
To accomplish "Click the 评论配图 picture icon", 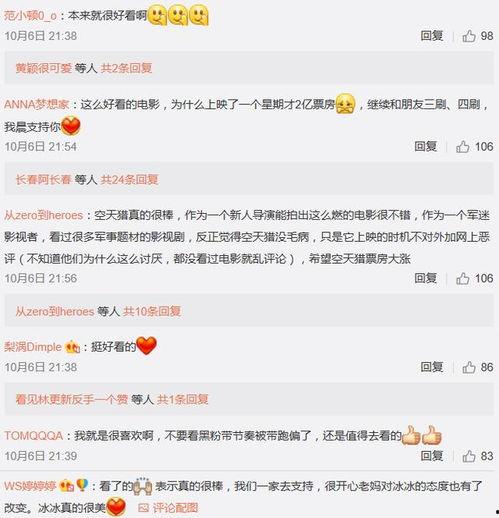I will pos(143,508).
